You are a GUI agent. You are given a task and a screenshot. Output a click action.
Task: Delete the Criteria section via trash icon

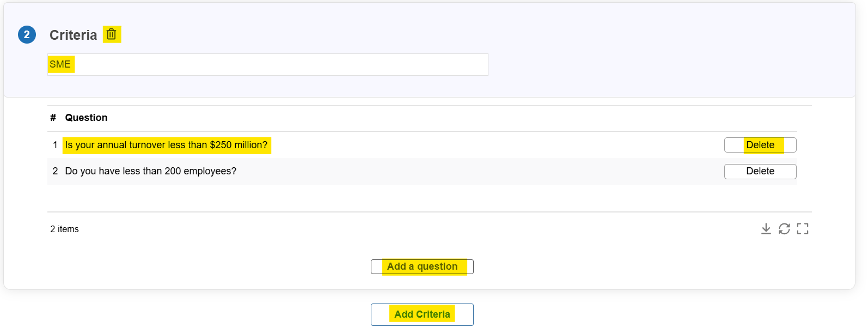pos(112,34)
